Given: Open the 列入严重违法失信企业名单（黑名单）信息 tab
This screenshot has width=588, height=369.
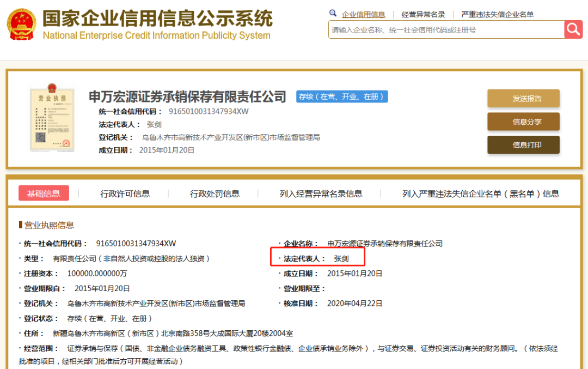Looking at the screenshot, I should pyautogui.click(x=480, y=193).
